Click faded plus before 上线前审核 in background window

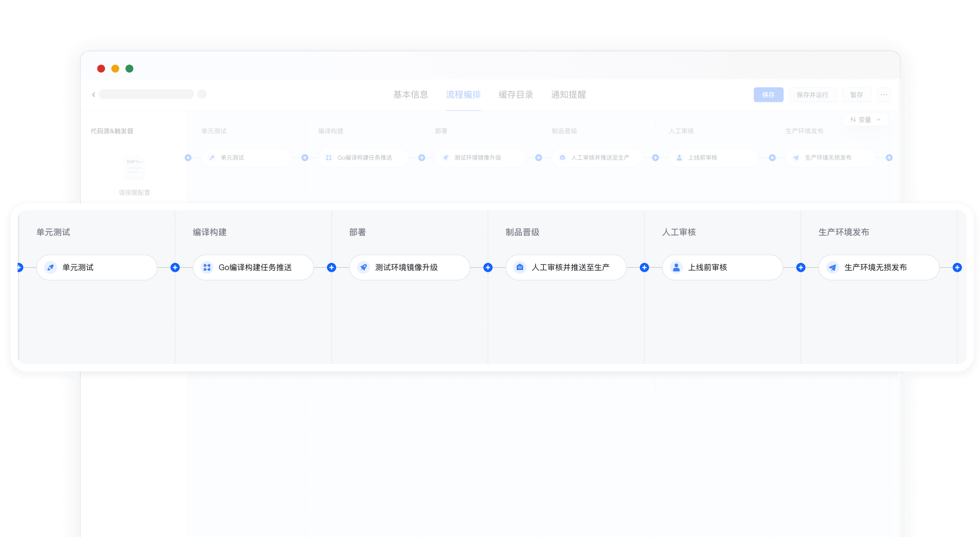(x=655, y=157)
